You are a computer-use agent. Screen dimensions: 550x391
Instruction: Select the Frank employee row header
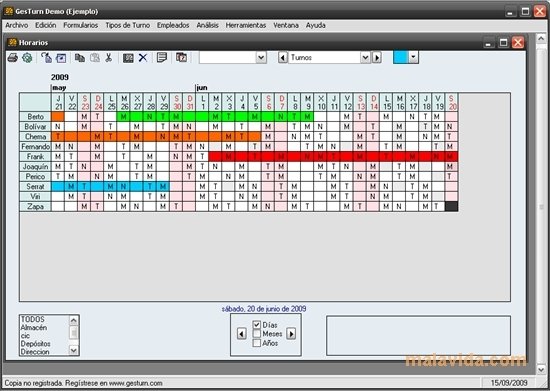point(35,157)
